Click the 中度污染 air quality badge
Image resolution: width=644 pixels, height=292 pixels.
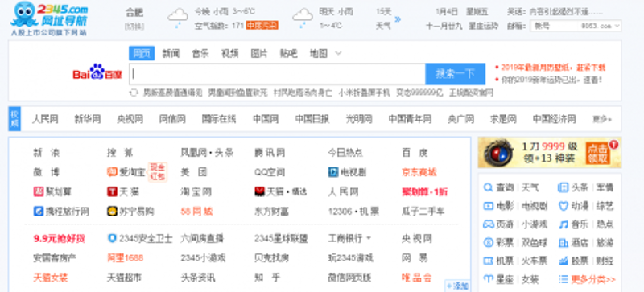click(x=262, y=26)
